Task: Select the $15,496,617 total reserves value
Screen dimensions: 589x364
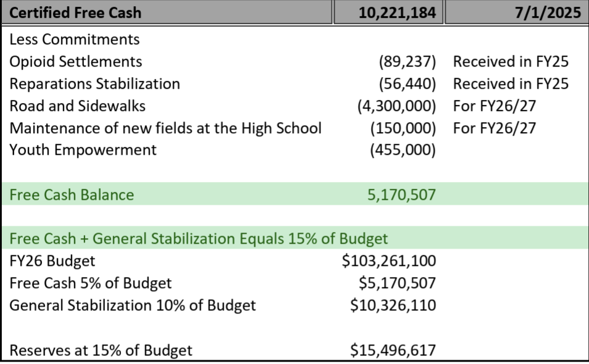Action: coord(393,350)
